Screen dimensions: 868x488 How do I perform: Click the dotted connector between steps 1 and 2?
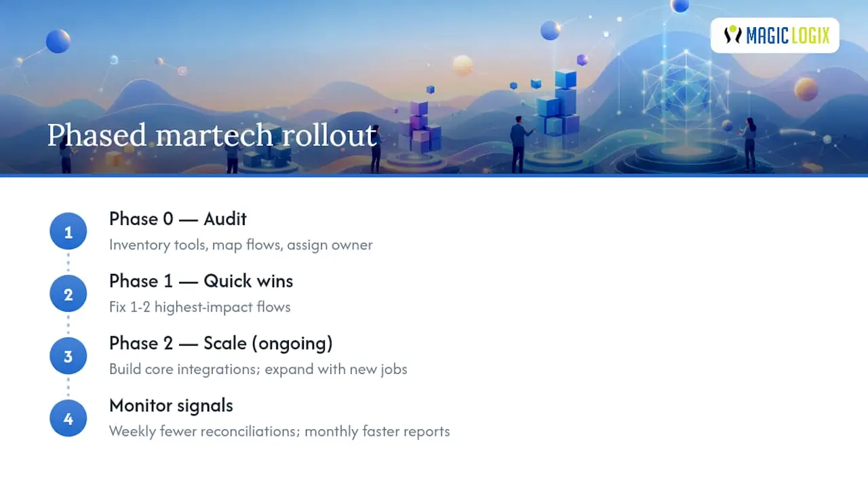coord(68,263)
